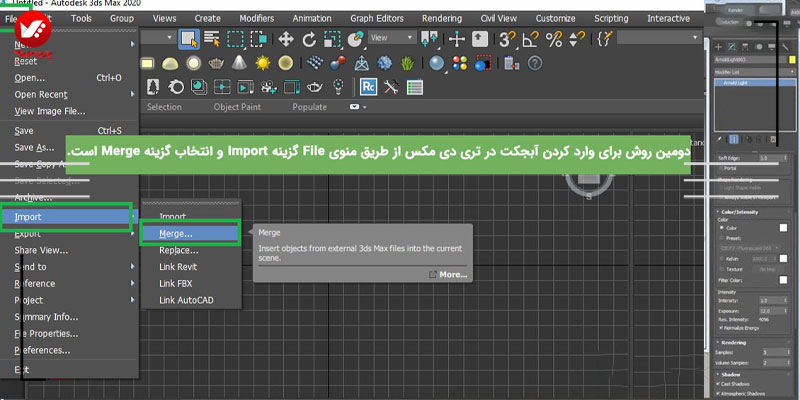Open the Modifier List dropdown
800x400 pixels.
[755, 72]
